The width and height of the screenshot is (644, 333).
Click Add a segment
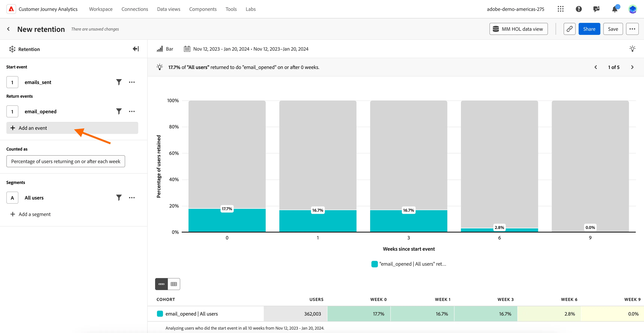click(x=30, y=214)
